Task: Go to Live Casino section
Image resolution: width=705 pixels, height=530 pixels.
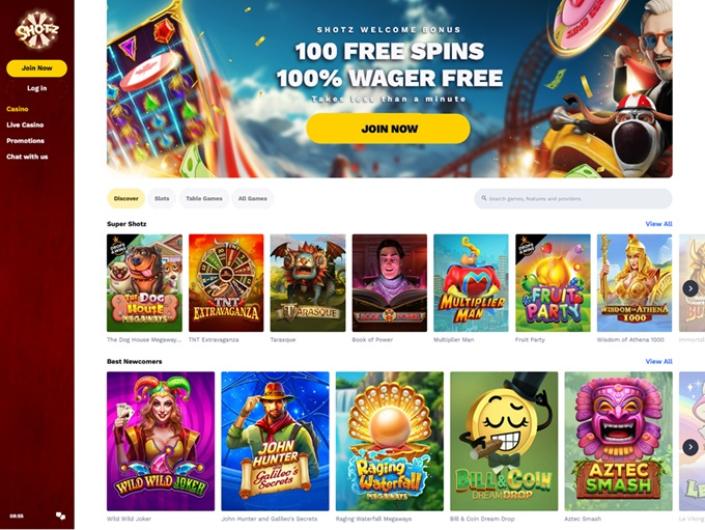Action: tap(25, 125)
